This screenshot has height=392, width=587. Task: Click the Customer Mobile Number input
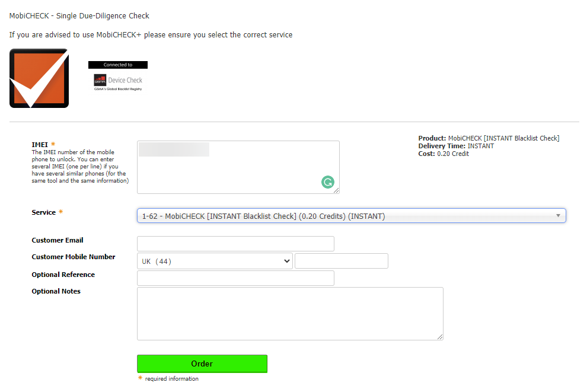coord(342,261)
